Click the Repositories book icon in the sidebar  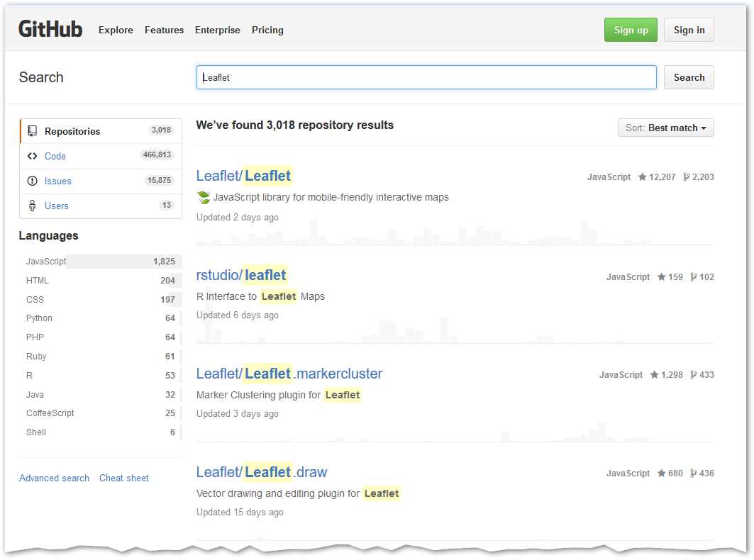pos(32,131)
